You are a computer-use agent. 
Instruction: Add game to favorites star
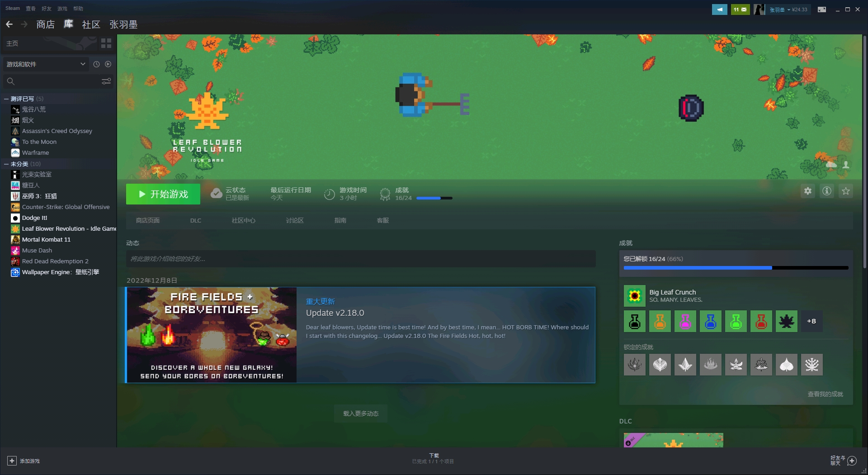846,191
